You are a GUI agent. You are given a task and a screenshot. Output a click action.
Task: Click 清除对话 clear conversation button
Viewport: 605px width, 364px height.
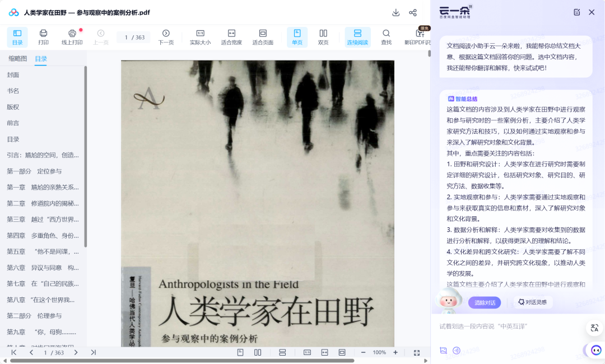(x=485, y=303)
